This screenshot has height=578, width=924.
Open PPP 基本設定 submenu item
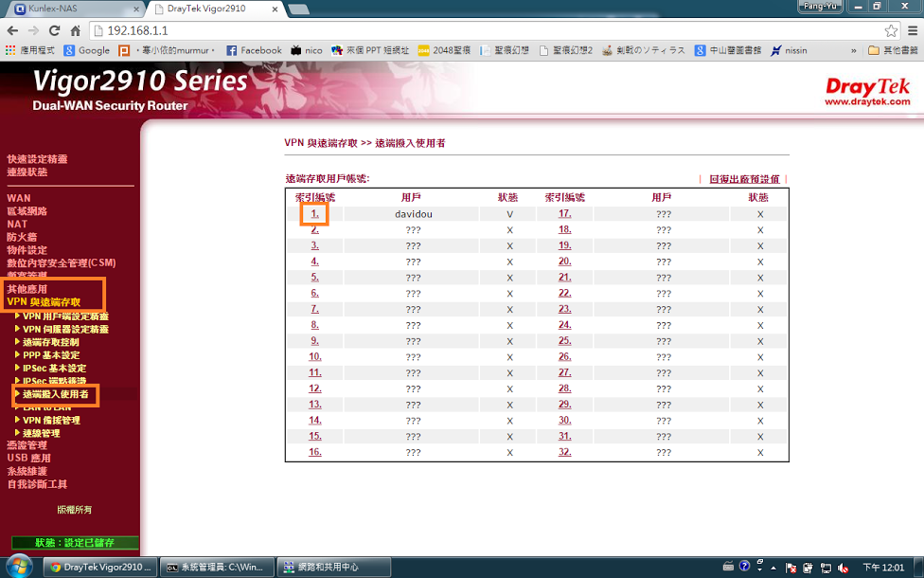coord(51,355)
